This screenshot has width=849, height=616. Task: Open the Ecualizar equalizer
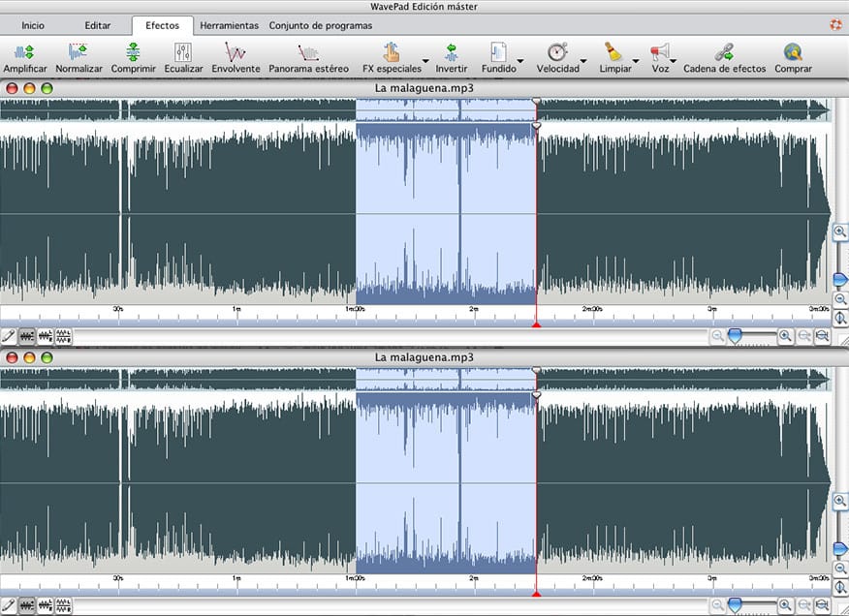pyautogui.click(x=183, y=58)
